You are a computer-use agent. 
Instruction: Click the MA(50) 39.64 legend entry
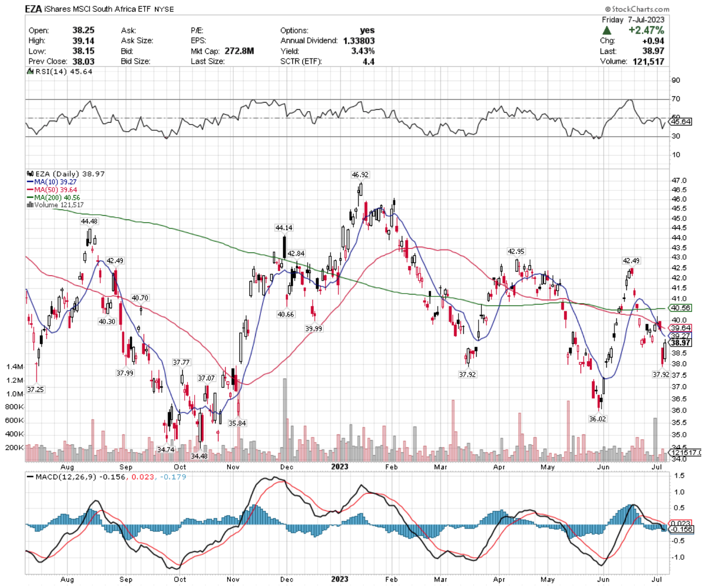coord(52,189)
